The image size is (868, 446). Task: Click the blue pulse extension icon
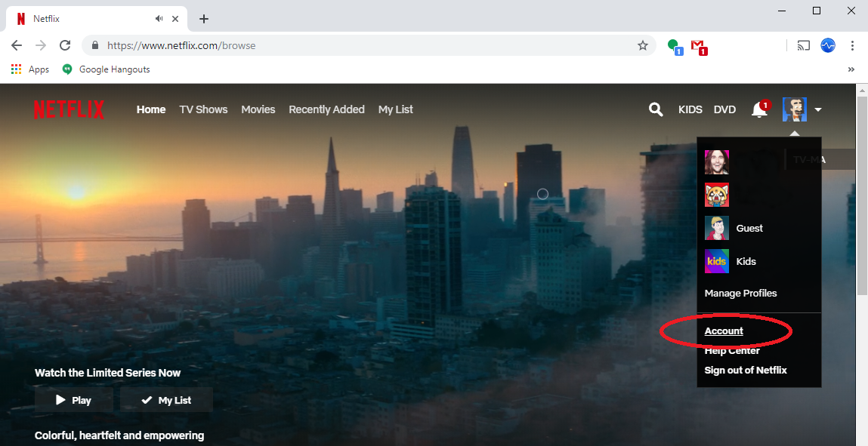coord(828,45)
